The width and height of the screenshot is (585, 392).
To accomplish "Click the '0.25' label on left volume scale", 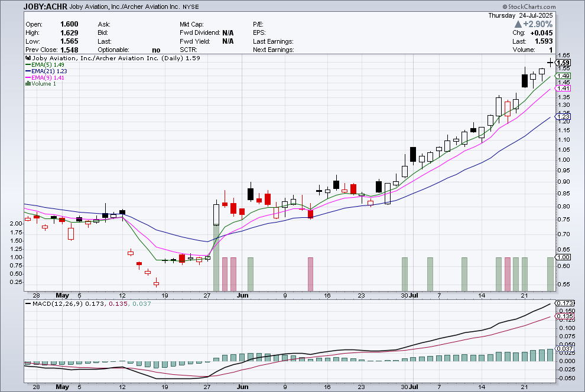I will [x=16, y=282].
